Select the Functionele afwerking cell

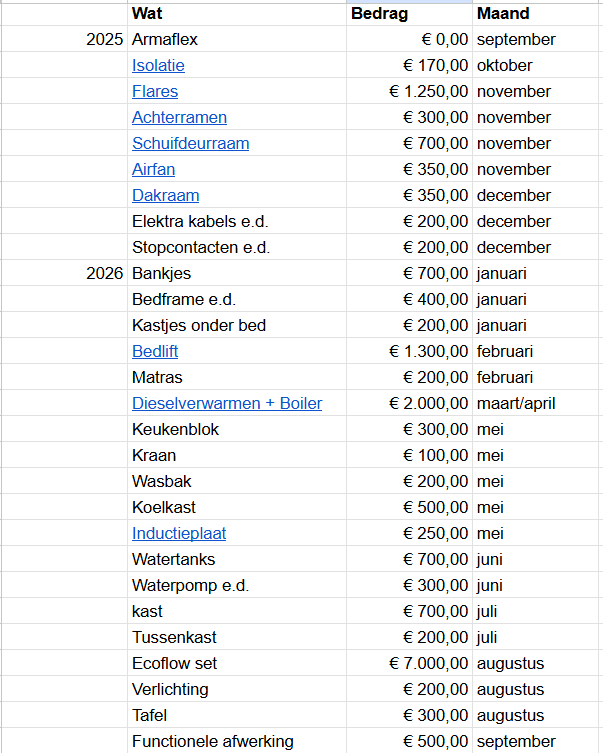[x=236, y=742]
